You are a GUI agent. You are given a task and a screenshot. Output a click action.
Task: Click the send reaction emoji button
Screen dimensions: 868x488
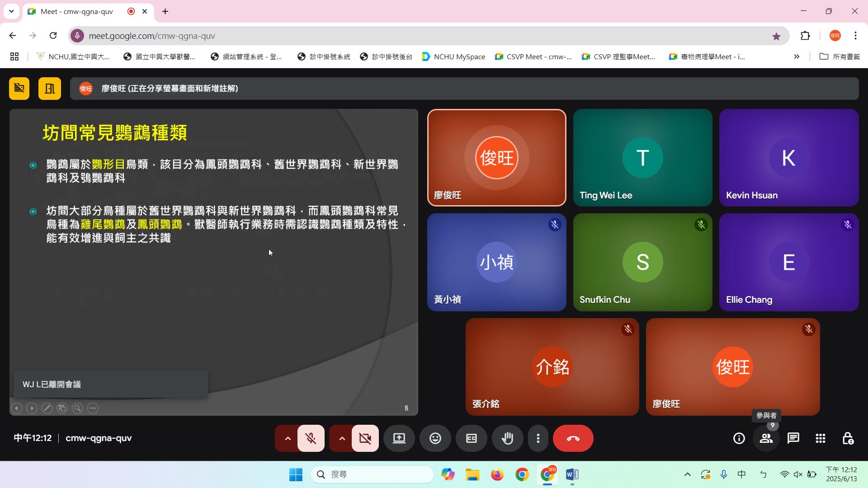click(435, 438)
